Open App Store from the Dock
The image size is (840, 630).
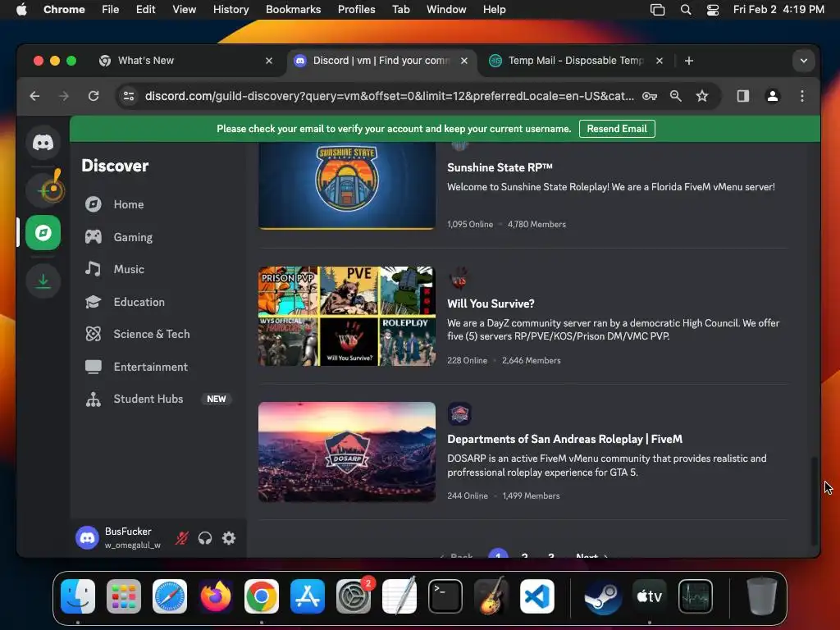click(x=308, y=596)
